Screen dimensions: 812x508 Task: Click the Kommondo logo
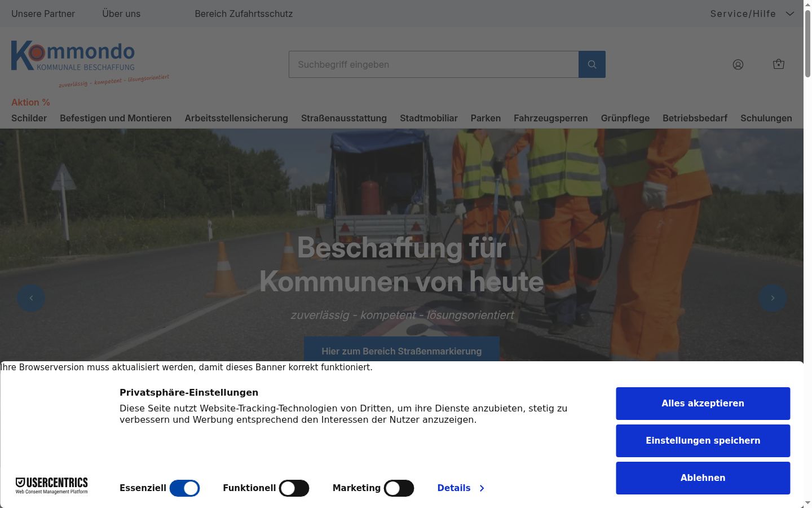pyautogui.click(x=90, y=64)
